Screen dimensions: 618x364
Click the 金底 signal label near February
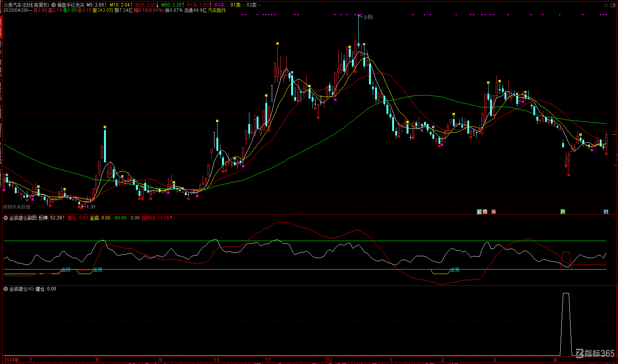[455, 269]
